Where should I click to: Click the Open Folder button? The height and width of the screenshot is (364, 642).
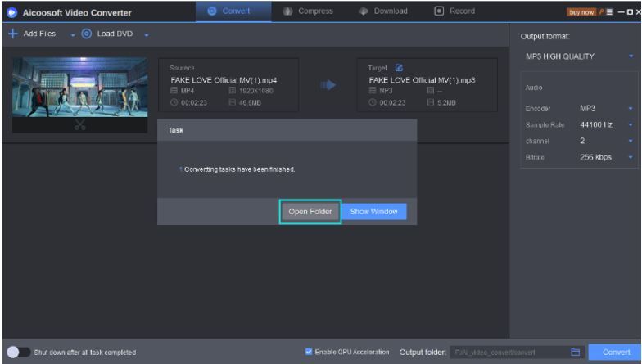tap(309, 212)
